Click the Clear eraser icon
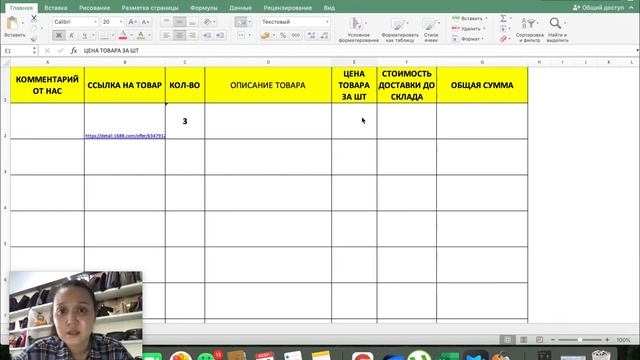 [x=503, y=39]
